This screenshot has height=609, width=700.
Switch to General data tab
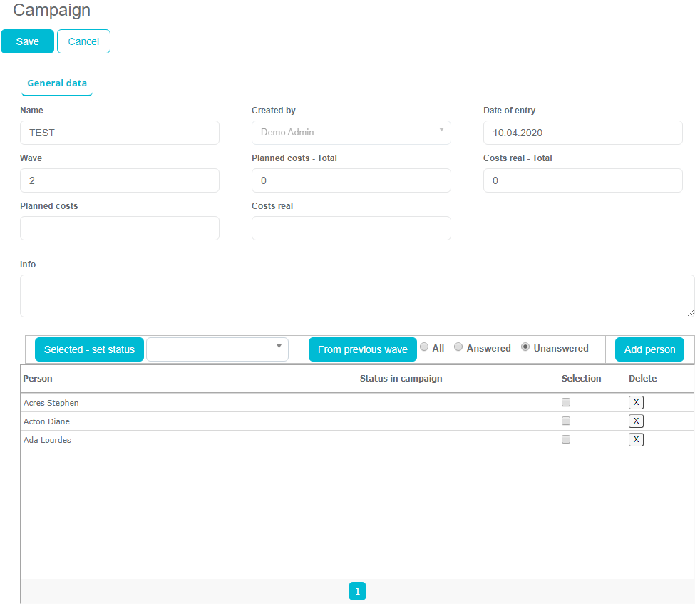(57, 83)
